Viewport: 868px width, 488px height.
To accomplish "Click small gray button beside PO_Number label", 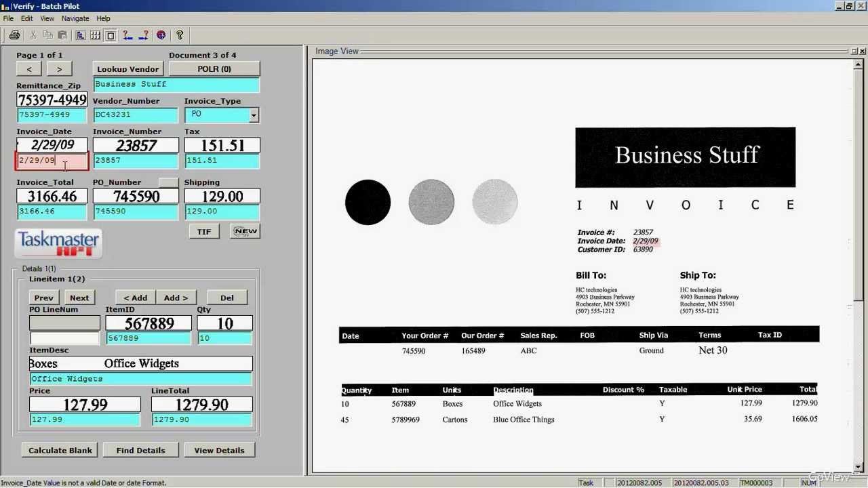I will pos(168,182).
